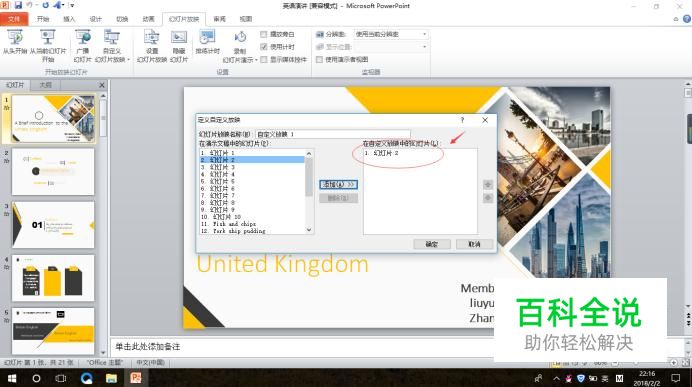
Task: Click the Add (添加) >> button
Action: [x=338, y=184]
